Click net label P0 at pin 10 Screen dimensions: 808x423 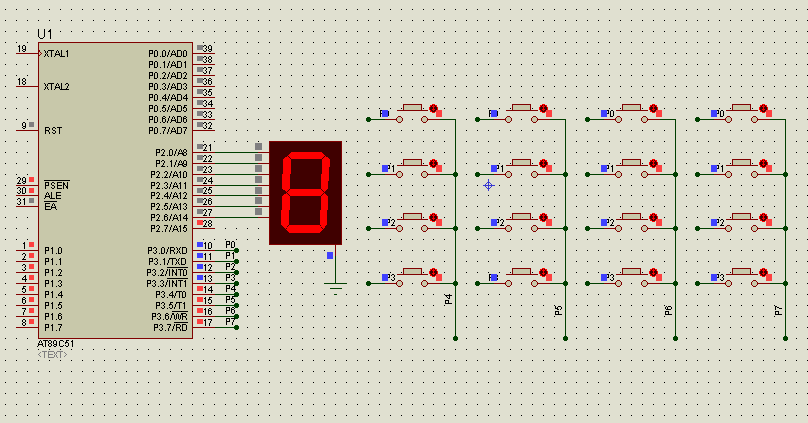[230, 245]
